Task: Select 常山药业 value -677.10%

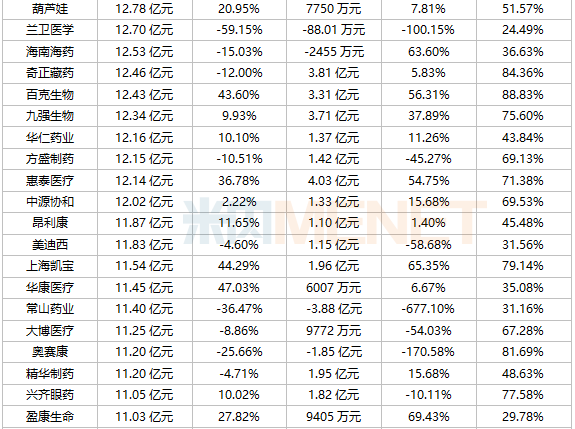Action: click(428, 309)
